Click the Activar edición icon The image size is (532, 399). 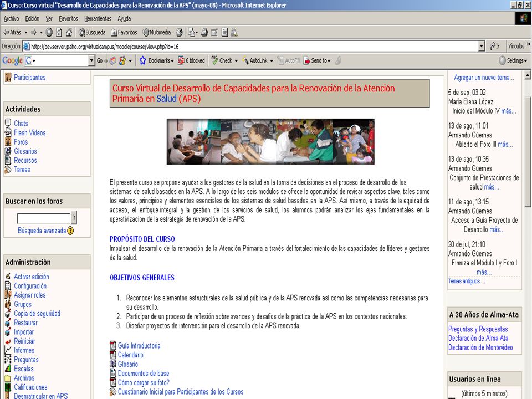(8, 277)
